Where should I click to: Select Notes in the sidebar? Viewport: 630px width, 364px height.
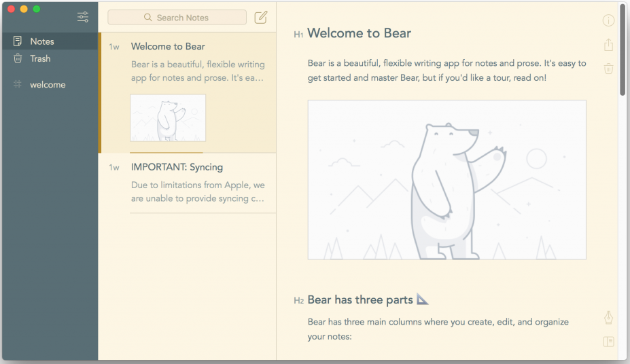50,41
